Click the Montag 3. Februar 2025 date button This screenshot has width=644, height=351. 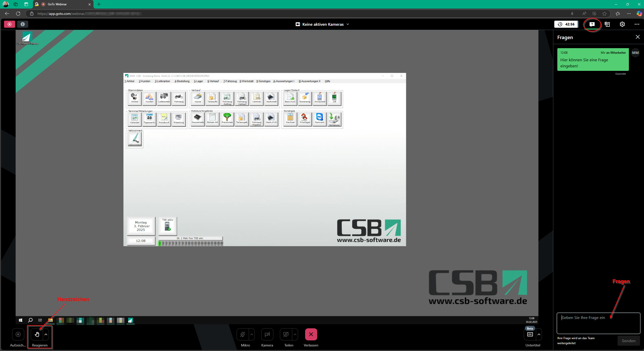(x=141, y=226)
